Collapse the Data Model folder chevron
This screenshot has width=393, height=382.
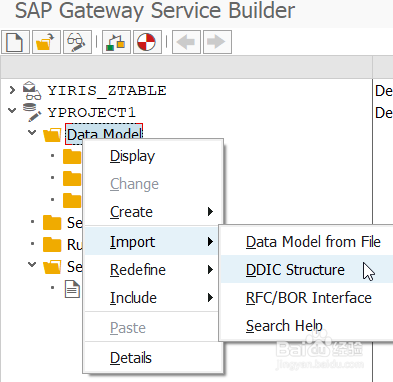click(32, 133)
